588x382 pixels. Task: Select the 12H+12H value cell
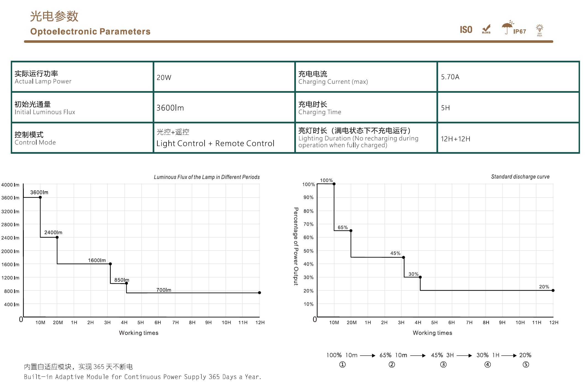[x=508, y=138]
